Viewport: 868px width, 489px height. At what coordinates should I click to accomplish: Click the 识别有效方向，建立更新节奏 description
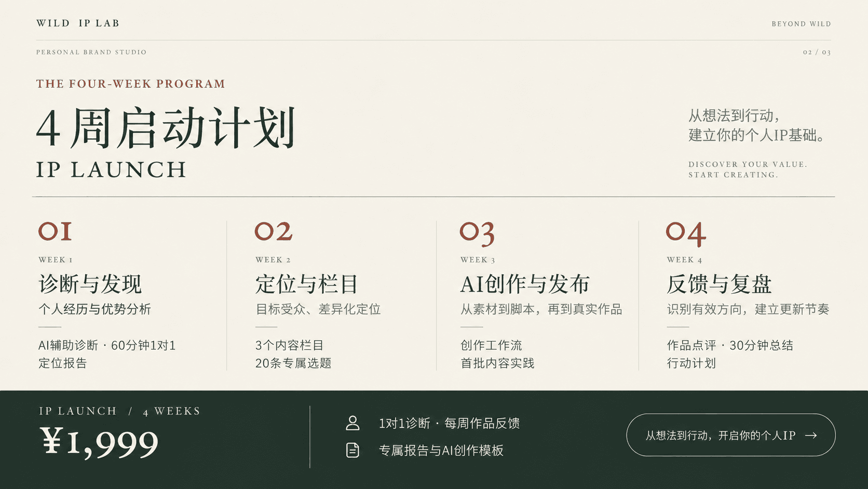click(x=748, y=309)
